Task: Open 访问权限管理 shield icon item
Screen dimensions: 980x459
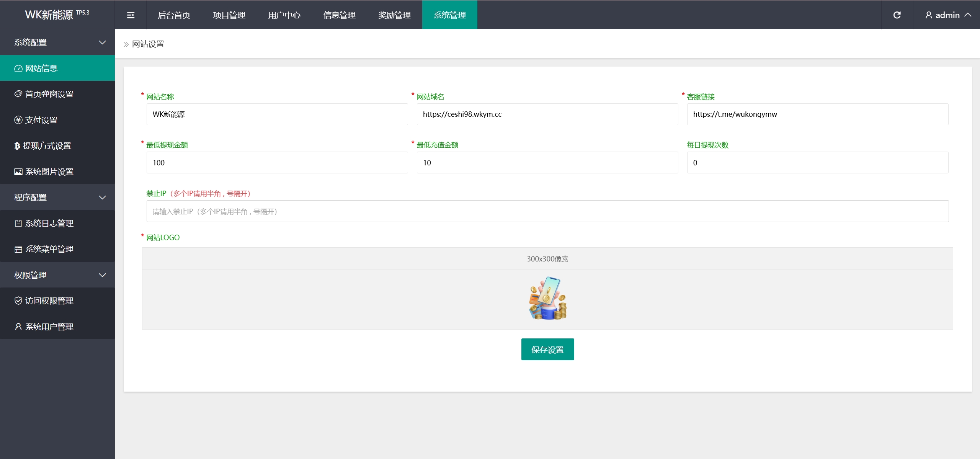Action: point(49,301)
